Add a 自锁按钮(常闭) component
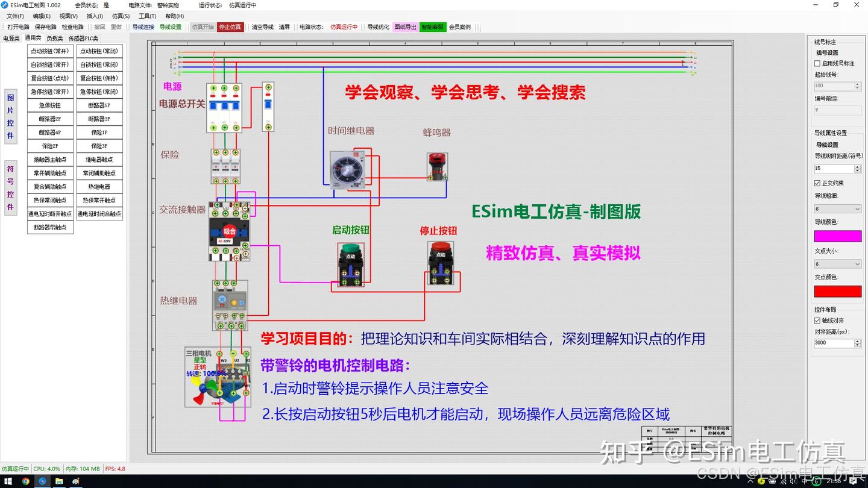This screenshot has height=488, width=868. pos(99,64)
